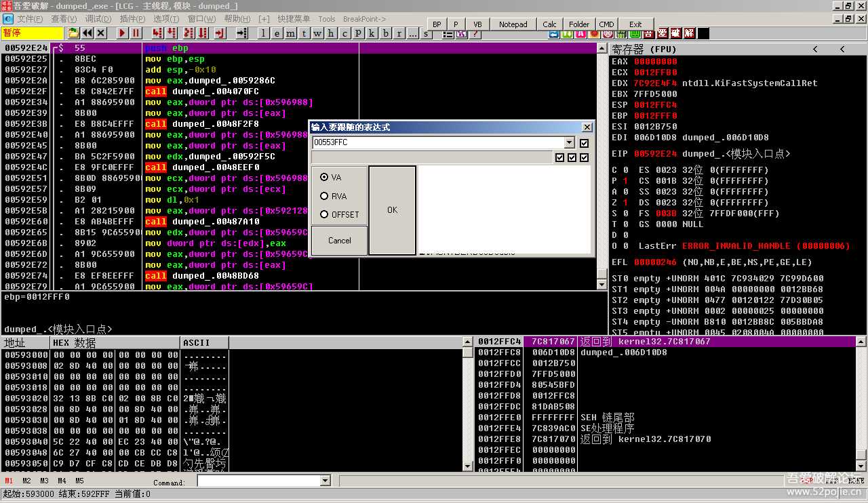Open the 调试(D) debug menu
Screen dimensions: 868x503
tap(98, 19)
